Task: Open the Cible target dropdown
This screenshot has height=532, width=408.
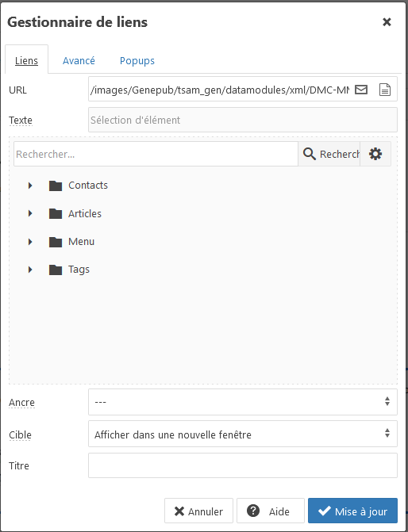Action: 243,434
